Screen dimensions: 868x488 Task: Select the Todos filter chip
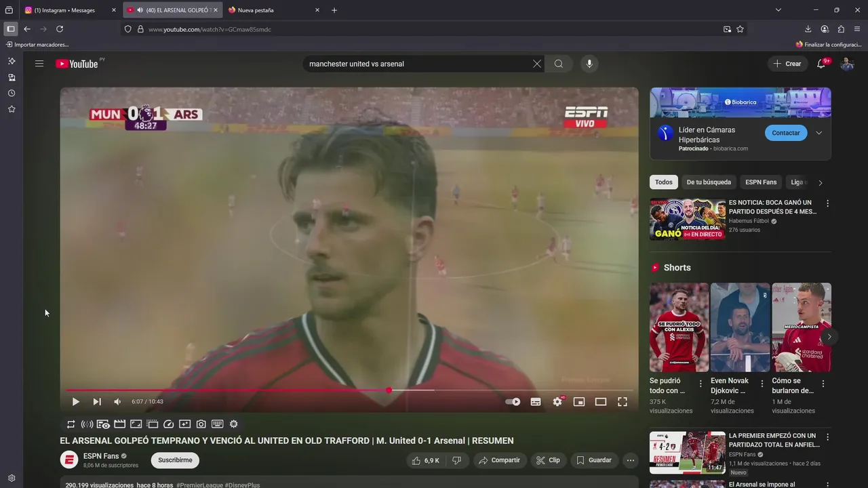tap(664, 182)
